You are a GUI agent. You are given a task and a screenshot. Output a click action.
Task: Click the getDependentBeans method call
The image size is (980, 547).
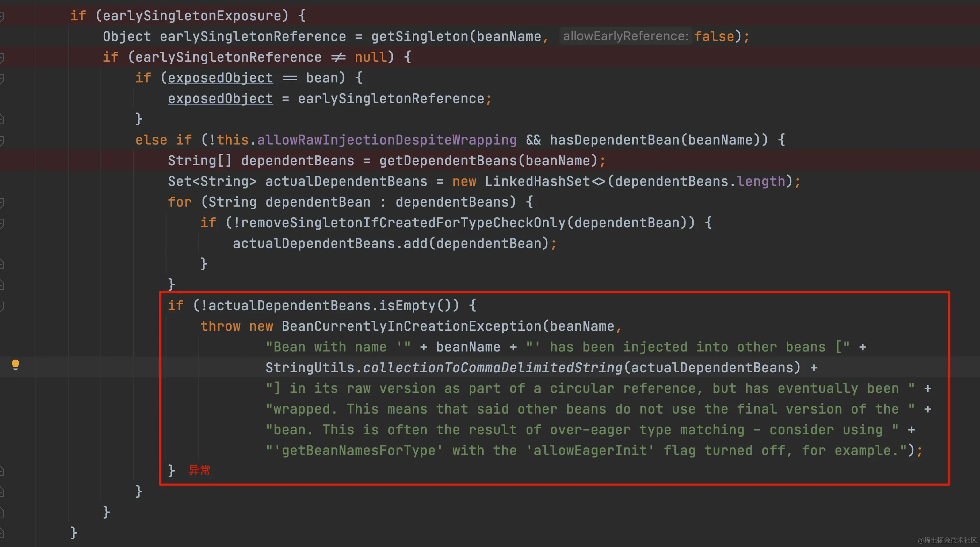click(x=449, y=161)
